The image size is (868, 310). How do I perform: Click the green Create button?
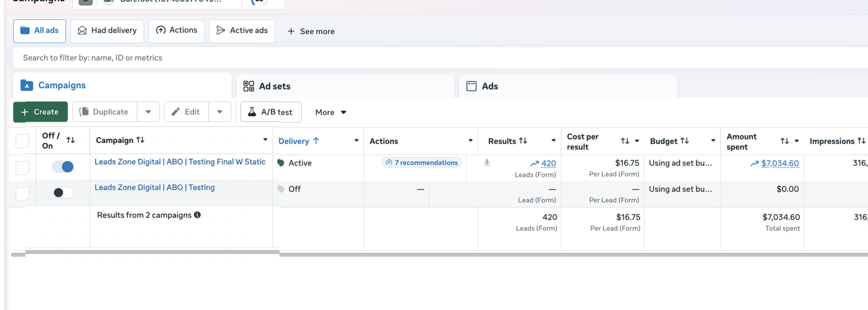40,112
